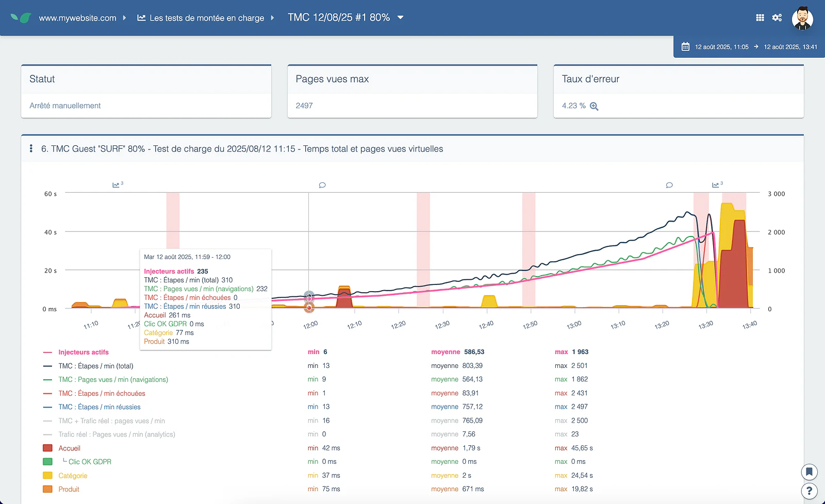Toggle TMC : Pages vues / min (navigations) series
Screen dimensions: 825x504
113,380
